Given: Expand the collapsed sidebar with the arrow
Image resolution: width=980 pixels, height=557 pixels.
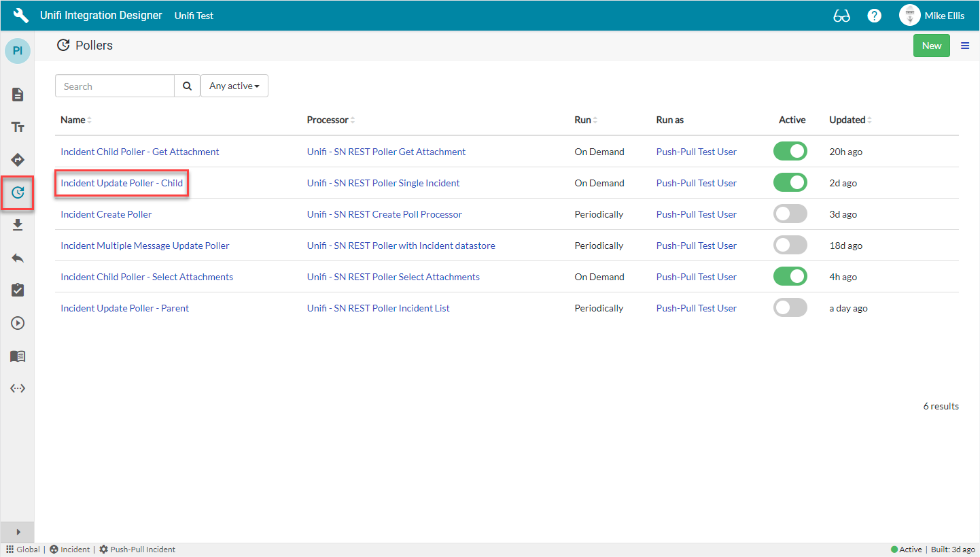Looking at the screenshot, I should [x=17, y=533].
